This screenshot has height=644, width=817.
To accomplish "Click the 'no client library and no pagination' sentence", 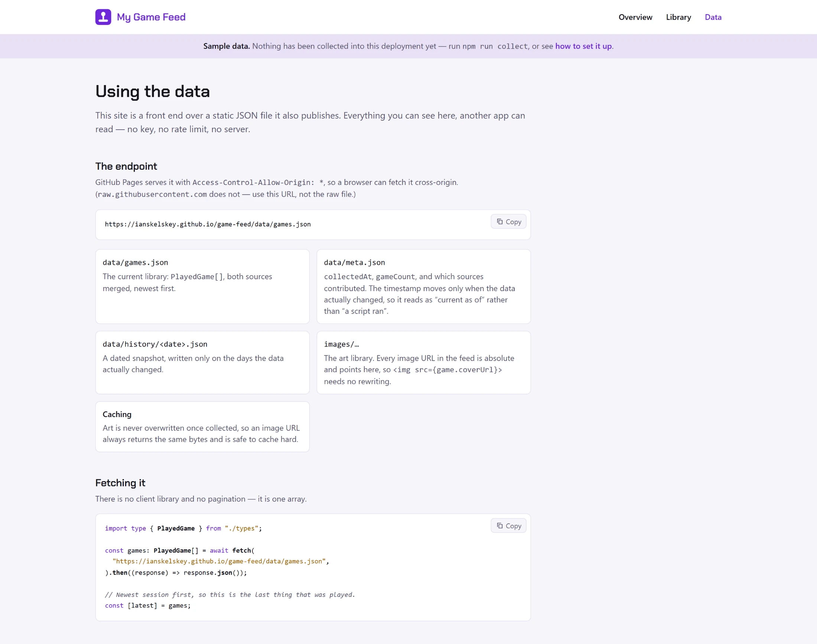I will pos(201,499).
